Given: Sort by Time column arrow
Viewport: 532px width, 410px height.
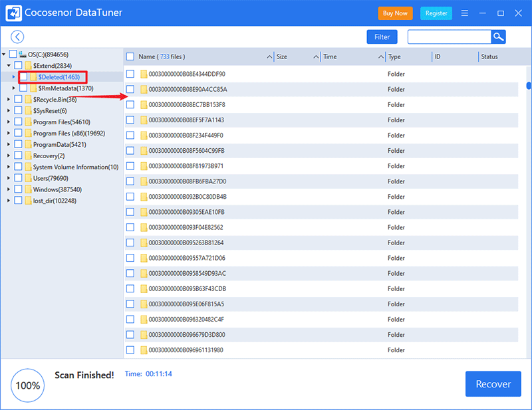Looking at the screenshot, I should tap(381, 56).
